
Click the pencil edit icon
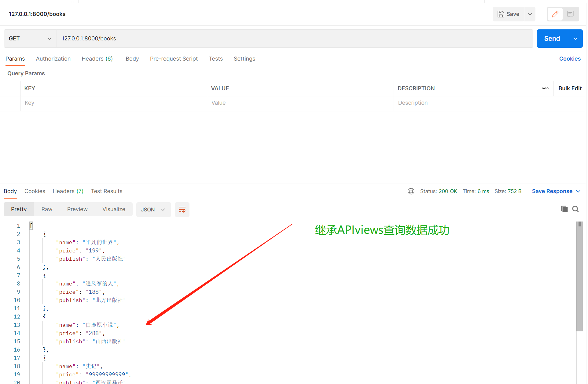[555, 14]
